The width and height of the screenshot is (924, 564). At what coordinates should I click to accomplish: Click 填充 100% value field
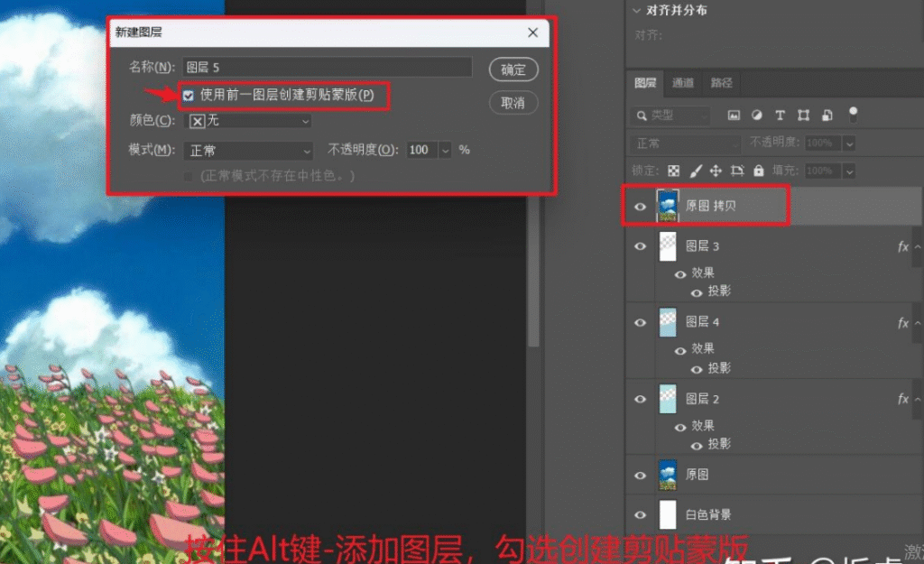tap(823, 171)
